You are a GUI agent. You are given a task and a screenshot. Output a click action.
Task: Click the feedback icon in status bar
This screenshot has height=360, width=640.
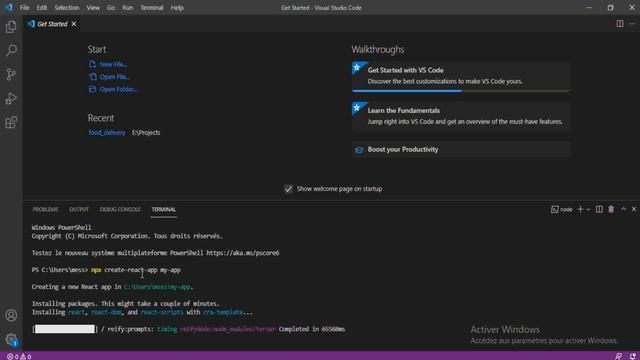tap(618, 356)
